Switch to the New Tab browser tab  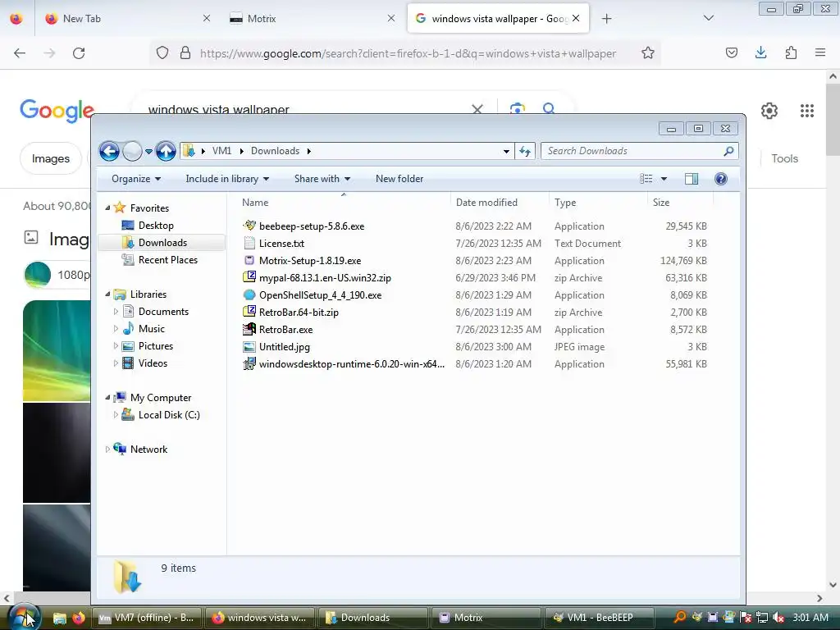point(128,19)
